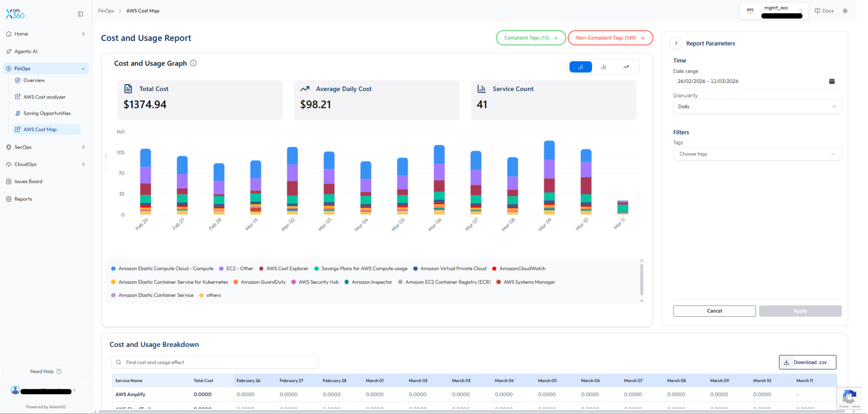Switch to grouped bar chart view
Viewport: 868px width, 414px height.
[x=603, y=67]
